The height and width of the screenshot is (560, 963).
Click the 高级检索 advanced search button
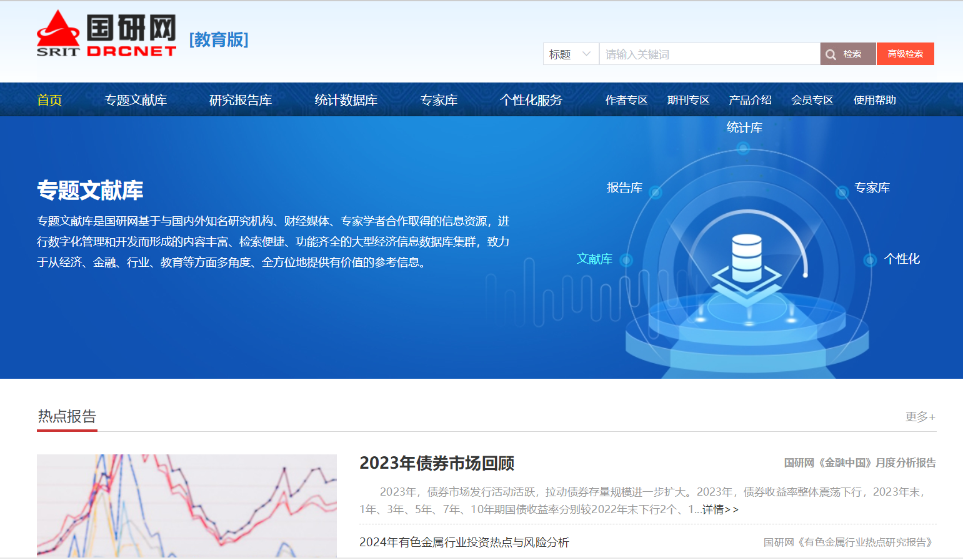click(905, 54)
